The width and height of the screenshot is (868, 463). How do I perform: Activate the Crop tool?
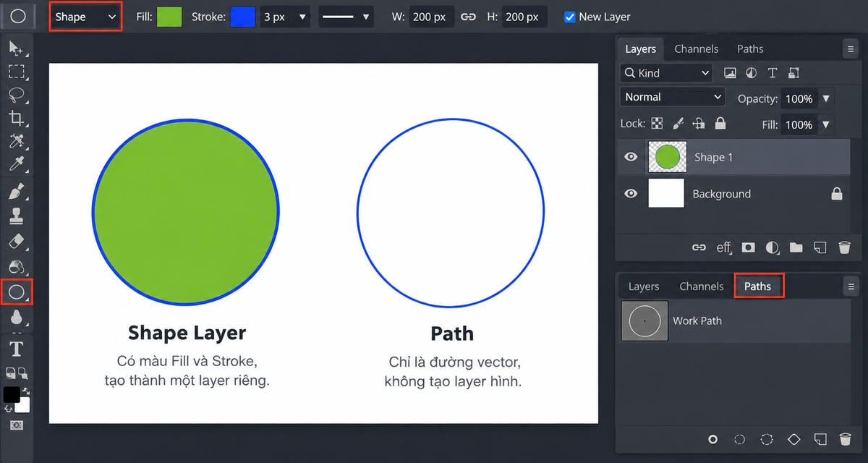[16, 119]
